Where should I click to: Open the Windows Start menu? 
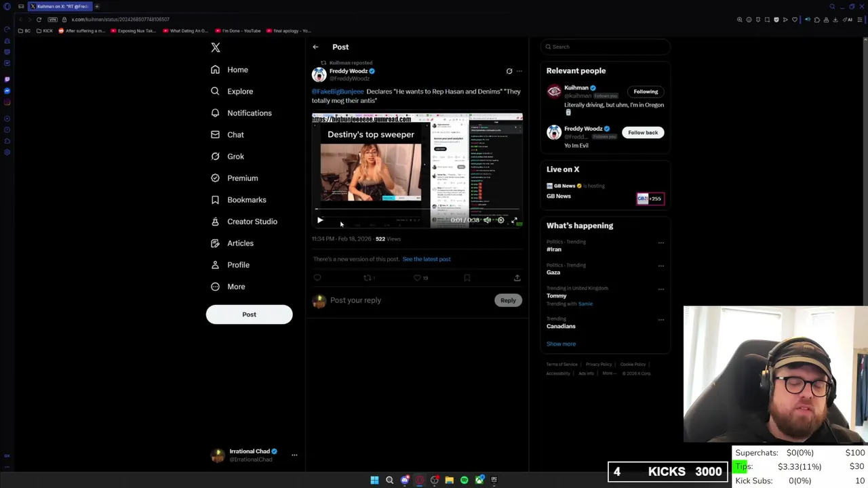pyautogui.click(x=374, y=480)
